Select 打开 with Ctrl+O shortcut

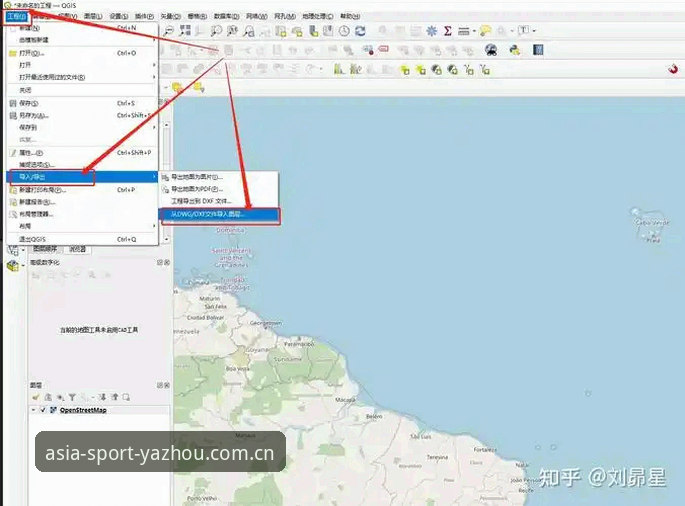pos(83,53)
